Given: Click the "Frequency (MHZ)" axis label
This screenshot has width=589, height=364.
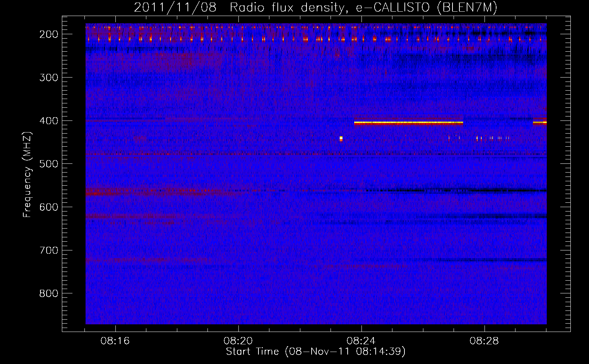Looking at the screenshot, I should [x=27, y=174].
